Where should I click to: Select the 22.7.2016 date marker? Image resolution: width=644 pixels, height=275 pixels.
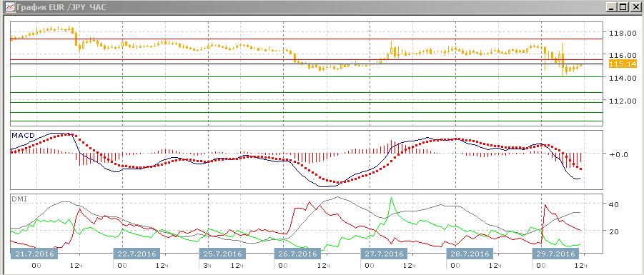pyautogui.click(x=137, y=254)
